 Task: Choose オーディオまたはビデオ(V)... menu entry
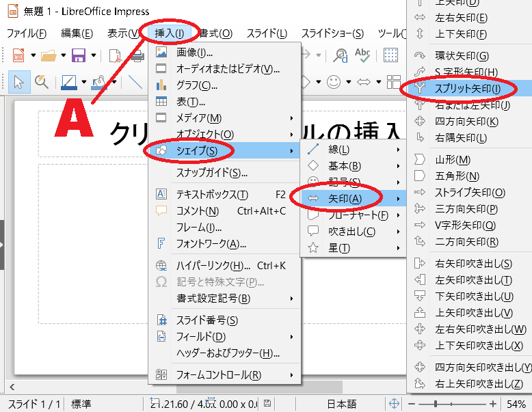pyautogui.click(x=224, y=69)
